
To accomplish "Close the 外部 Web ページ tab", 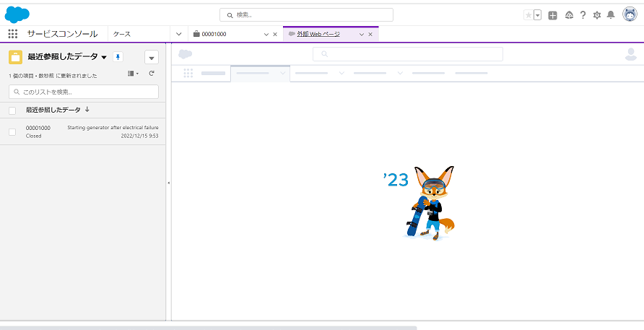I will [370, 35].
